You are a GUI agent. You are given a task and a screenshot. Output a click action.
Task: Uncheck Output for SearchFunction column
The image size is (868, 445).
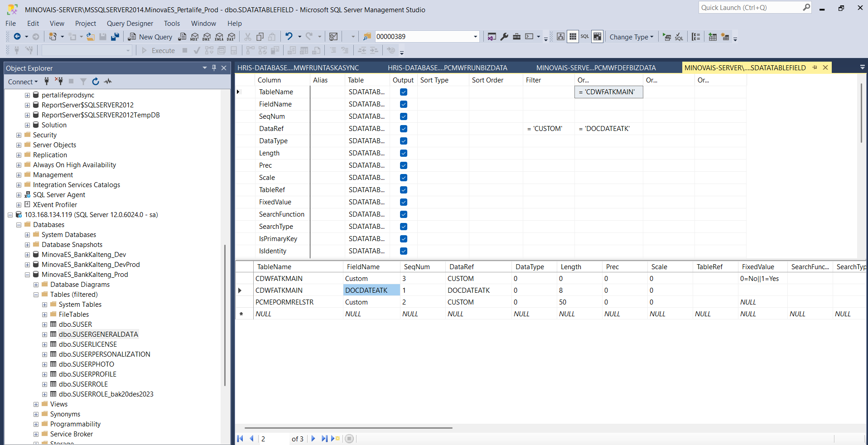[404, 214]
